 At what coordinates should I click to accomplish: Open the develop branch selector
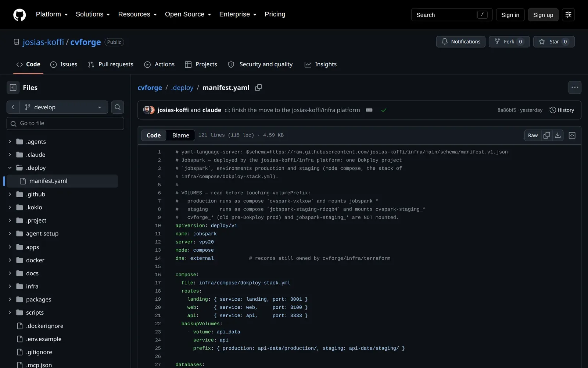[x=64, y=107]
